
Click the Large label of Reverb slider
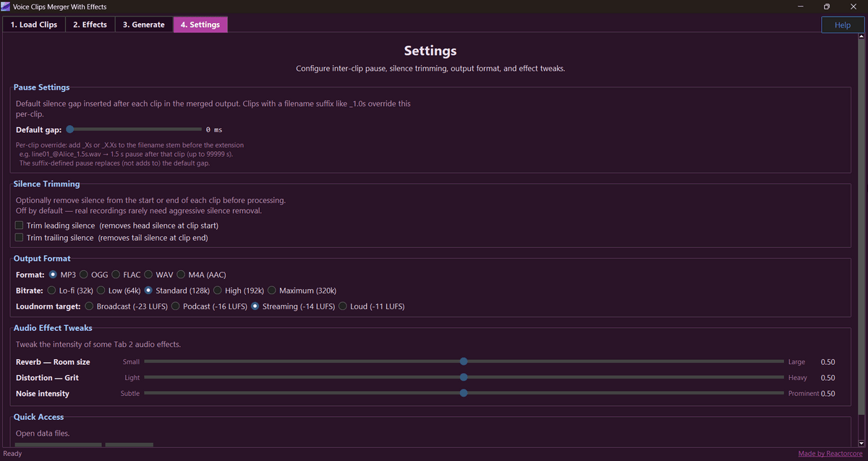point(796,362)
